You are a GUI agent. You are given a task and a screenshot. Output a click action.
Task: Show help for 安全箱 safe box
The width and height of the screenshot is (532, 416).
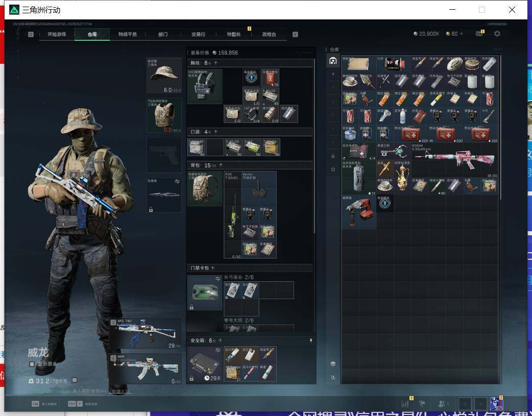point(220,340)
